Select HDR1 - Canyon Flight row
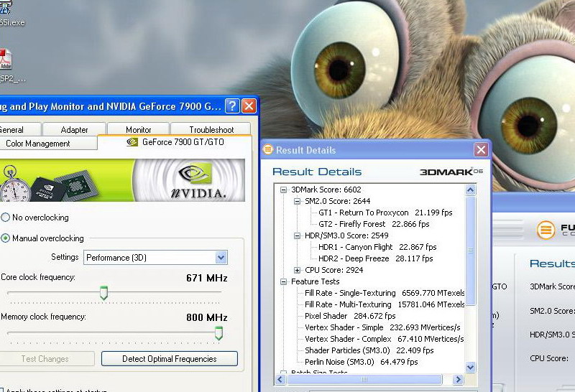Viewport: 575px width, 392px height. 377,247
